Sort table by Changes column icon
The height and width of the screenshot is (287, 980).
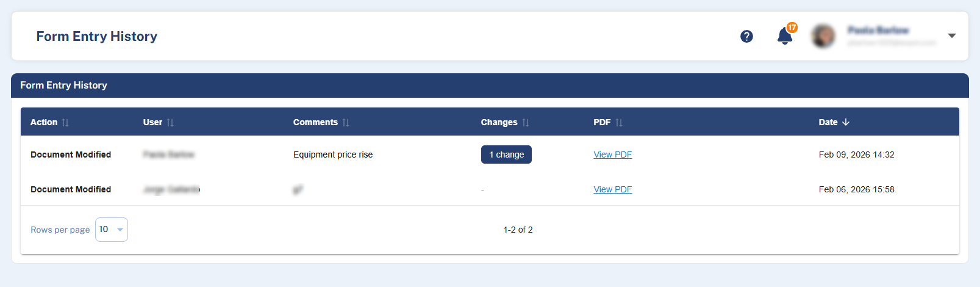click(526, 123)
